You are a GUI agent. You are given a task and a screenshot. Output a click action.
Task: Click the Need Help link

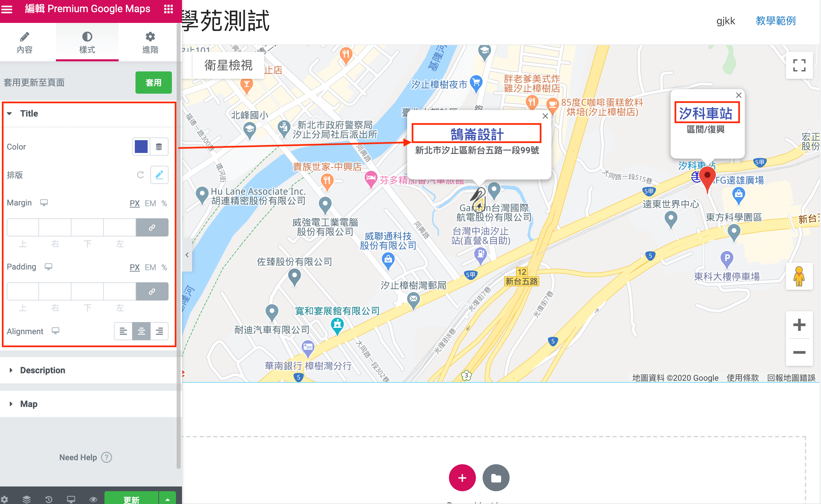[85, 457]
